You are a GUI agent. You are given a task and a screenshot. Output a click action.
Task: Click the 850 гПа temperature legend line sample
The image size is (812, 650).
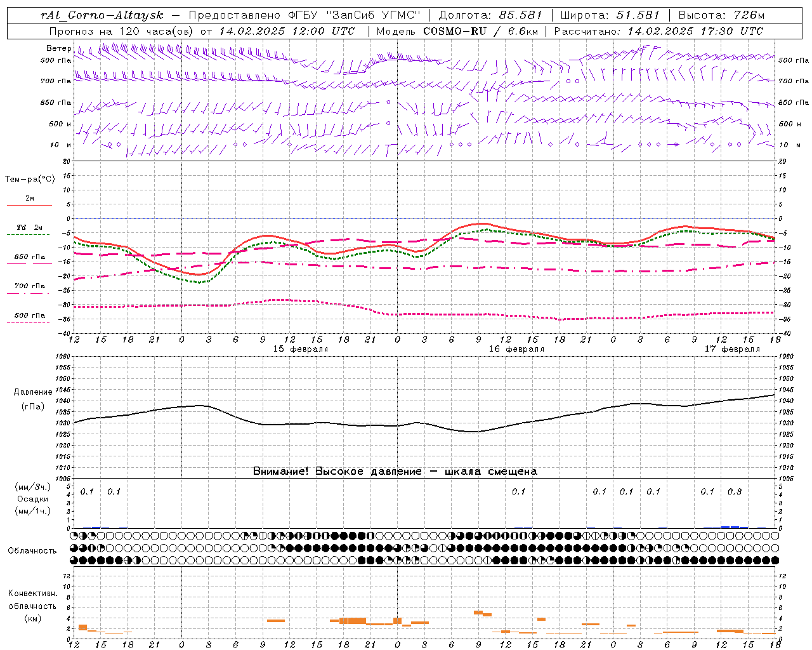pos(29,263)
